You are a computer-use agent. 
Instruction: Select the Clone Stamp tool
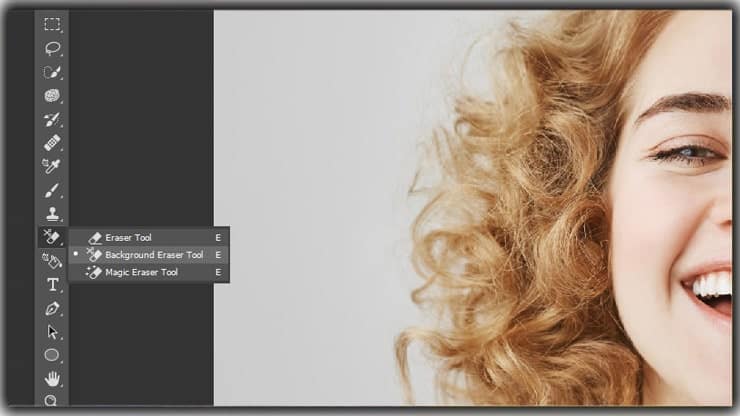click(x=52, y=214)
